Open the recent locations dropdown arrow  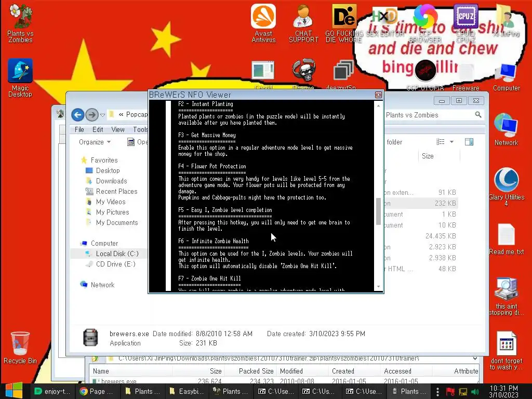click(x=102, y=115)
